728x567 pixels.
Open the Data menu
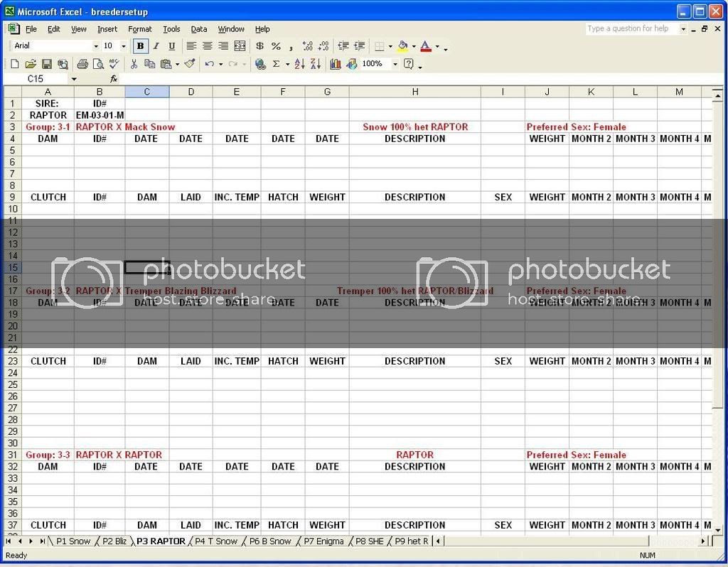(198, 29)
